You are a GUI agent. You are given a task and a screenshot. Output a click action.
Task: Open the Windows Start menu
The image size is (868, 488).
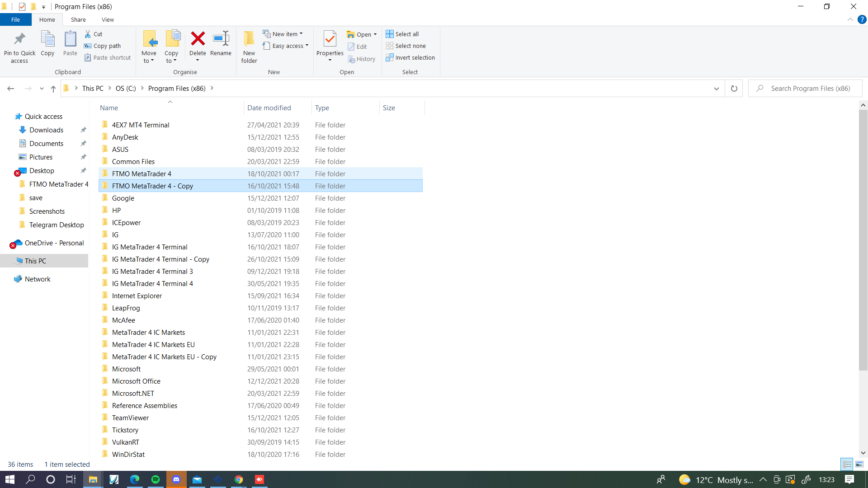click(x=10, y=479)
